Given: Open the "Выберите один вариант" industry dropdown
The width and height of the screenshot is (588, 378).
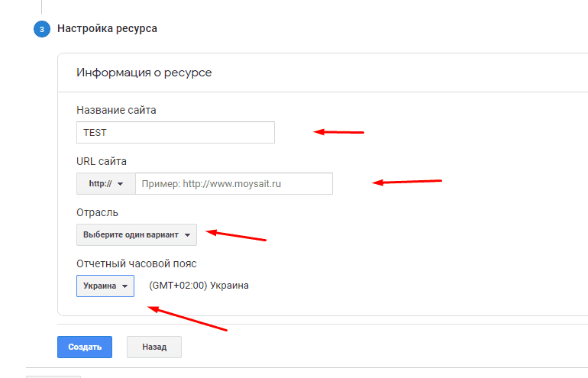Looking at the screenshot, I should tap(136, 235).
